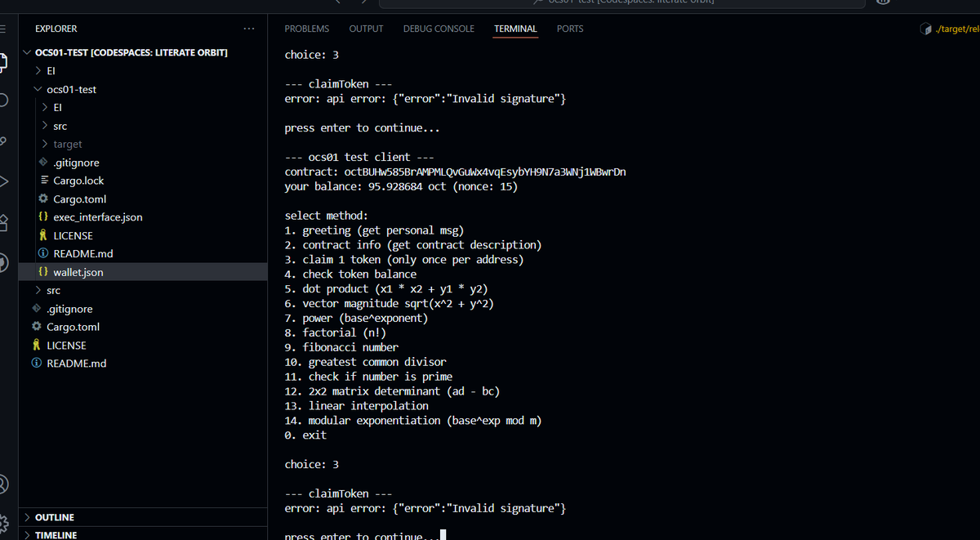The height and width of the screenshot is (540, 980).
Task: Click the '9. fibonacci number' terminal line
Action: (x=341, y=347)
